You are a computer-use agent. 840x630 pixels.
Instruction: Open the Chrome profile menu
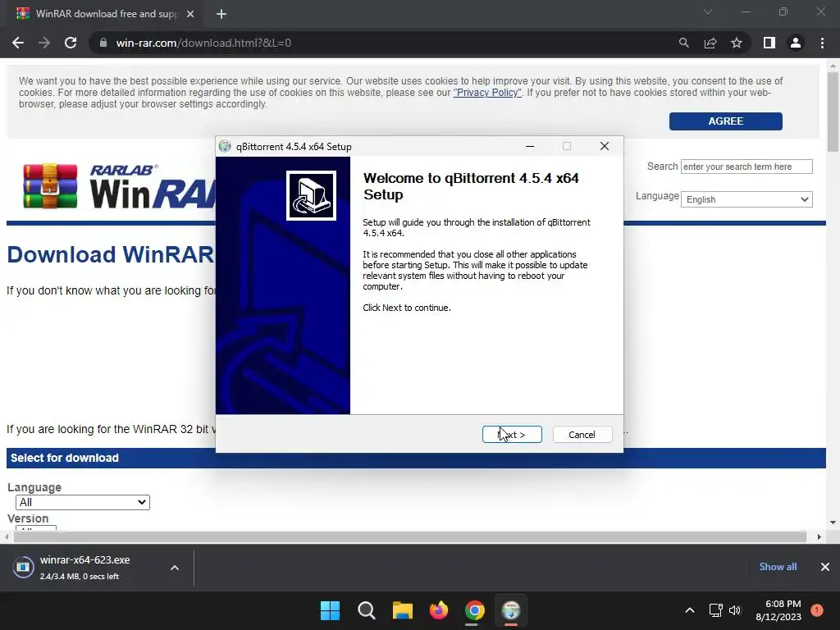click(x=796, y=43)
